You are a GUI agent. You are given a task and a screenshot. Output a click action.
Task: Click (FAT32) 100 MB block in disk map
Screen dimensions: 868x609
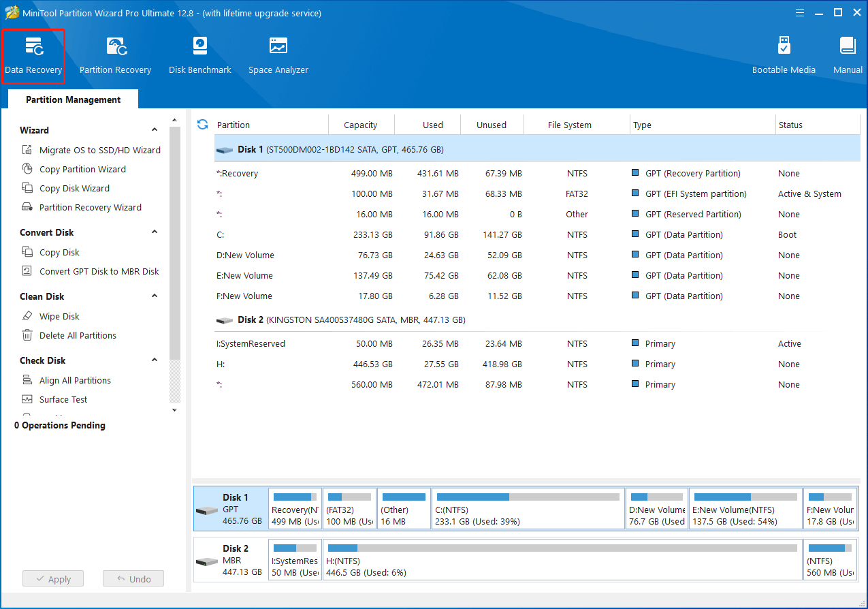(x=349, y=509)
